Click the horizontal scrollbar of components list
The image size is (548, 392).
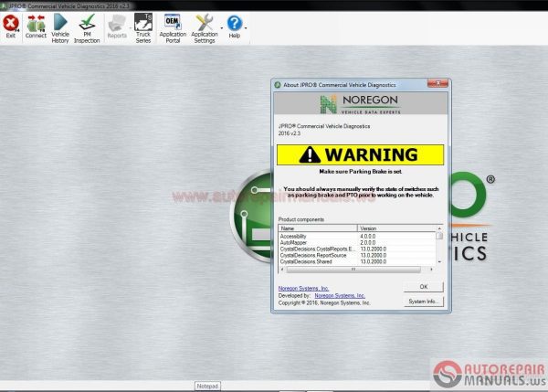(353, 270)
